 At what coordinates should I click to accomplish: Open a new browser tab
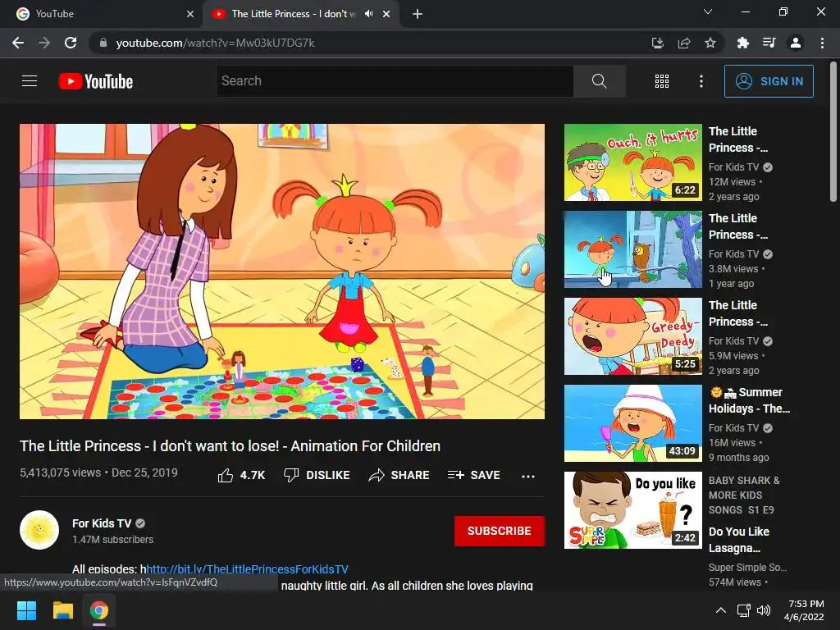tap(418, 14)
